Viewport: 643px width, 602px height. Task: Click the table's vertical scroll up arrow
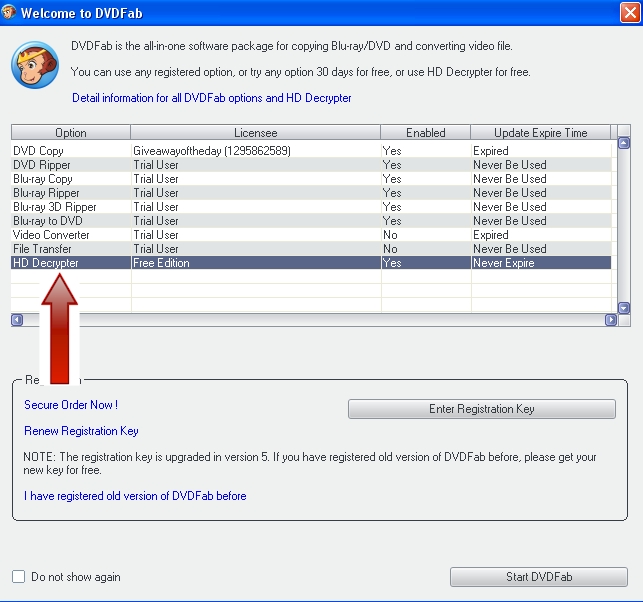tap(624, 143)
